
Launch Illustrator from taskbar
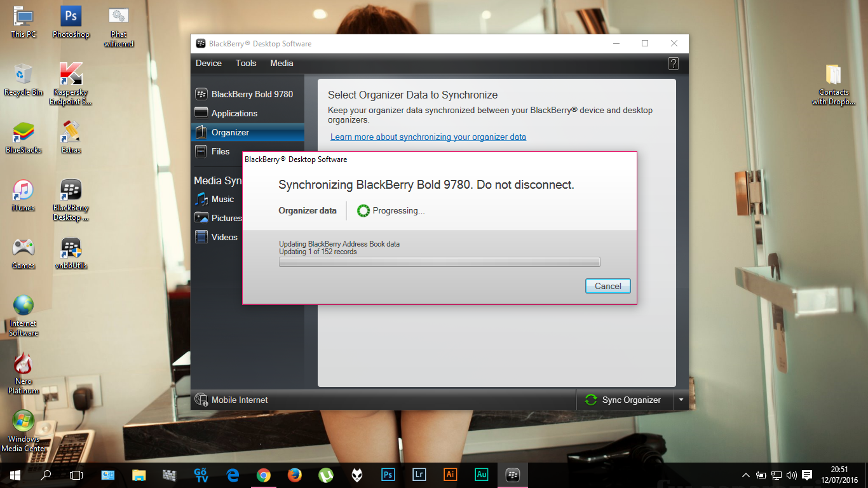click(x=450, y=475)
